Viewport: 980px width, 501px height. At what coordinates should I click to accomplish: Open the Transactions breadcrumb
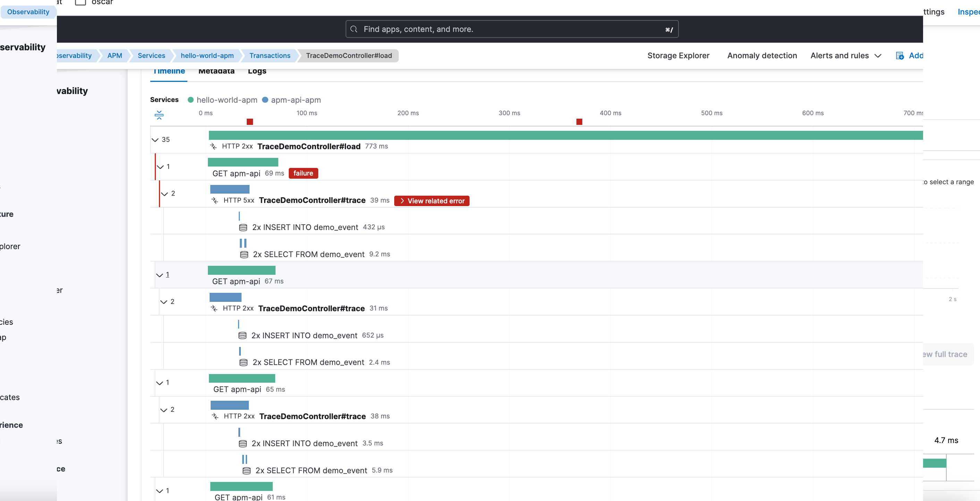(270, 56)
